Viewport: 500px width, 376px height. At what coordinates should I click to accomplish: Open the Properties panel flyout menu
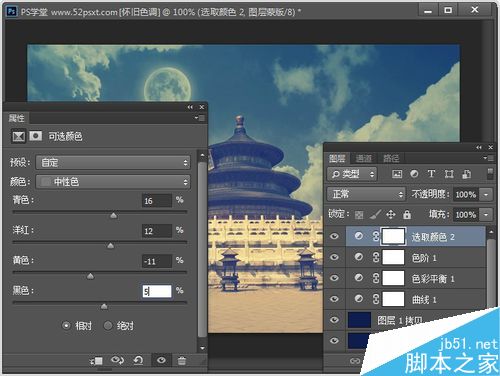pos(200,118)
